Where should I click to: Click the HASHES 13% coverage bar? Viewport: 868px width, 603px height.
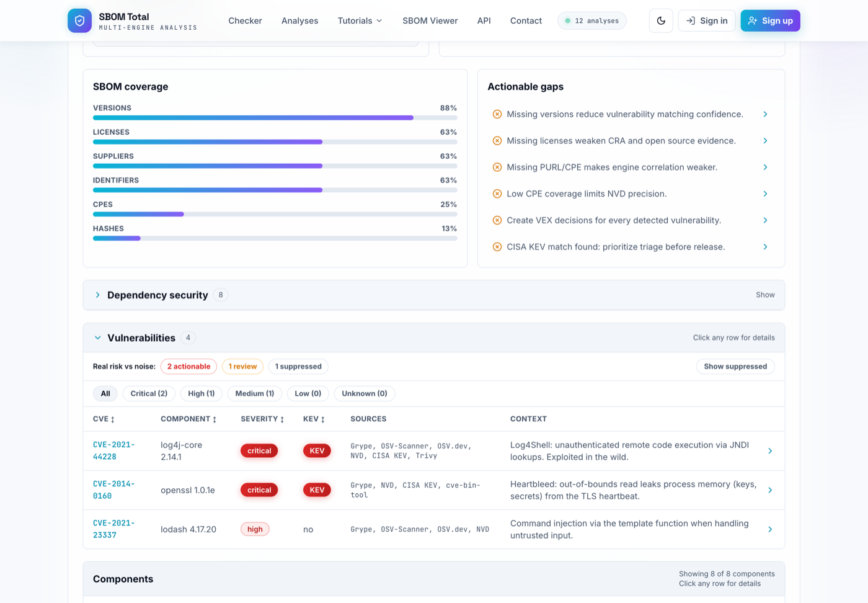tap(275, 238)
